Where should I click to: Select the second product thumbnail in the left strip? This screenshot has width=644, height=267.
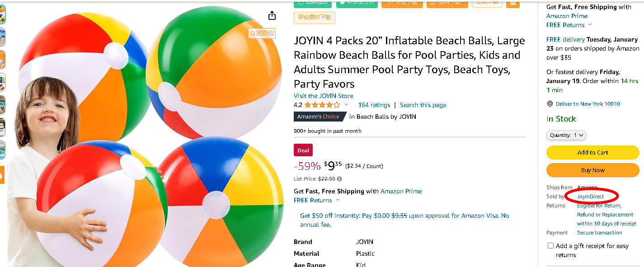click(x=2, y=37)
